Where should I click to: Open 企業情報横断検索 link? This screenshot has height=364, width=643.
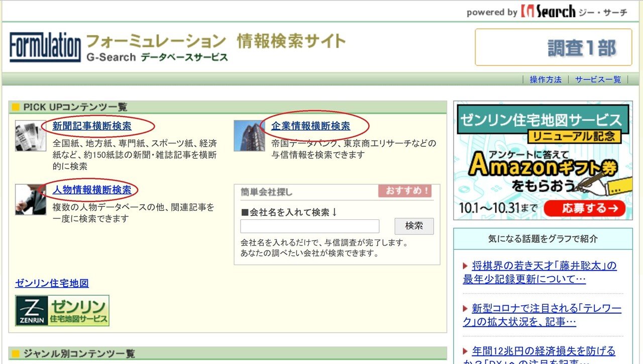tap(311, 126)
